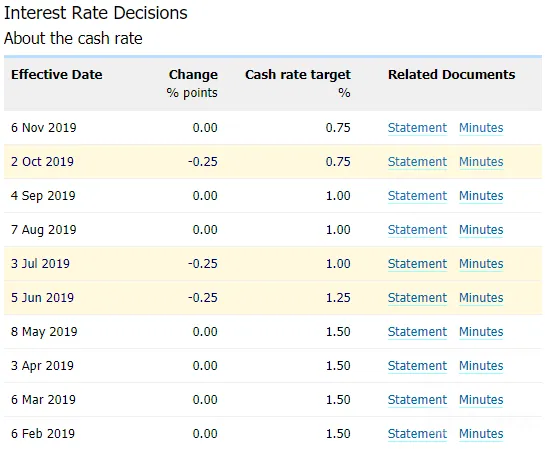Screen dimensions: 545x449
Task: Open the 5 Jun 2019 Statement
Action: tap(417, 298)
